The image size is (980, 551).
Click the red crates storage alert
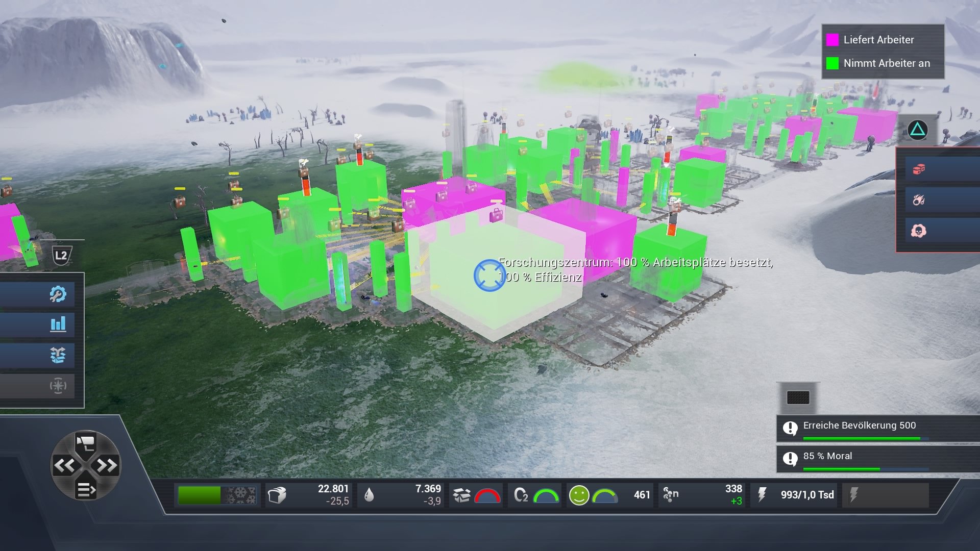pyautogui.click(x=919, y=169)
